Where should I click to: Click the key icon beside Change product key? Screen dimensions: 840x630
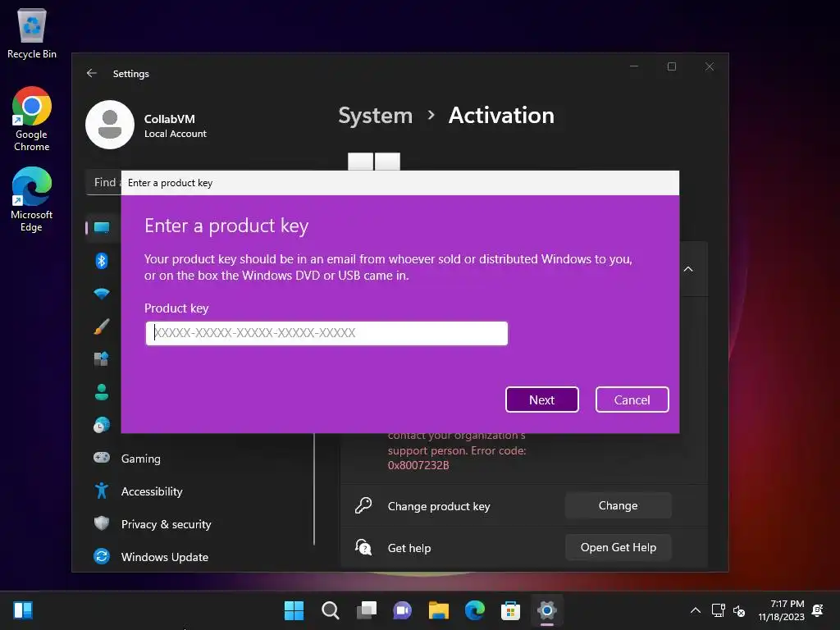coord(363,505)
